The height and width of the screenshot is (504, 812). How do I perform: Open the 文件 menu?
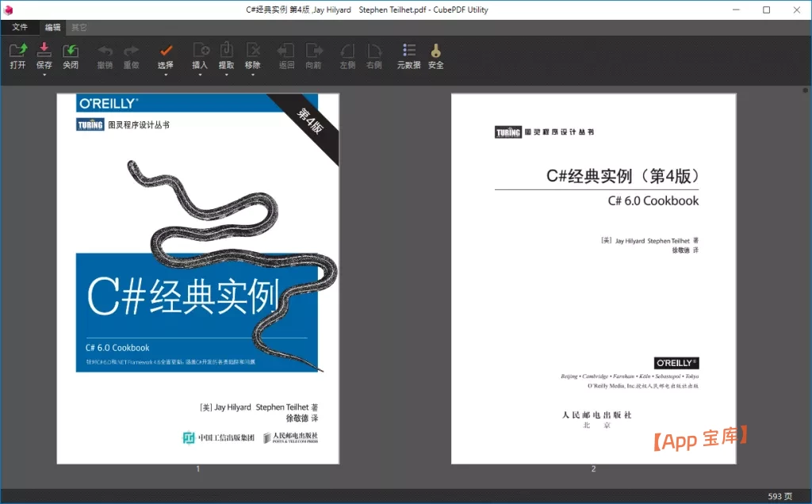point(21,26)
